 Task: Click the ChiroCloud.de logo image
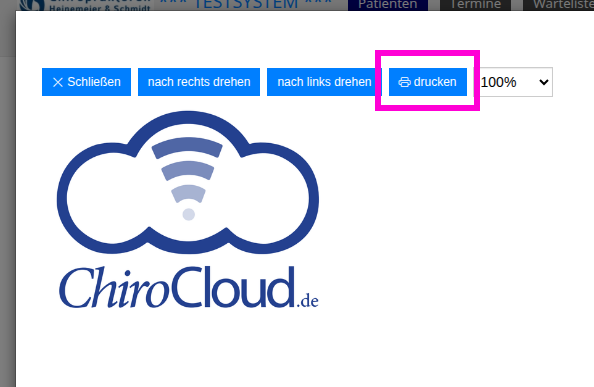pos(188,210)
